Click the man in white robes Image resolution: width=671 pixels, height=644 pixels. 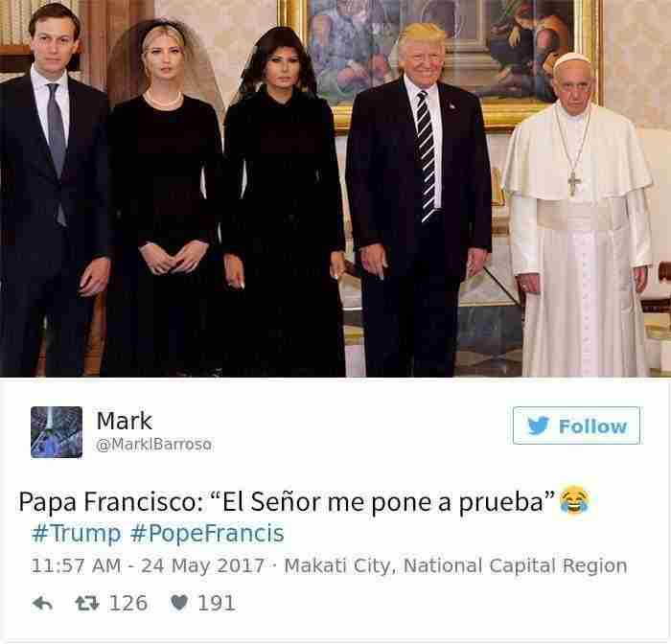tap(578, 218)
